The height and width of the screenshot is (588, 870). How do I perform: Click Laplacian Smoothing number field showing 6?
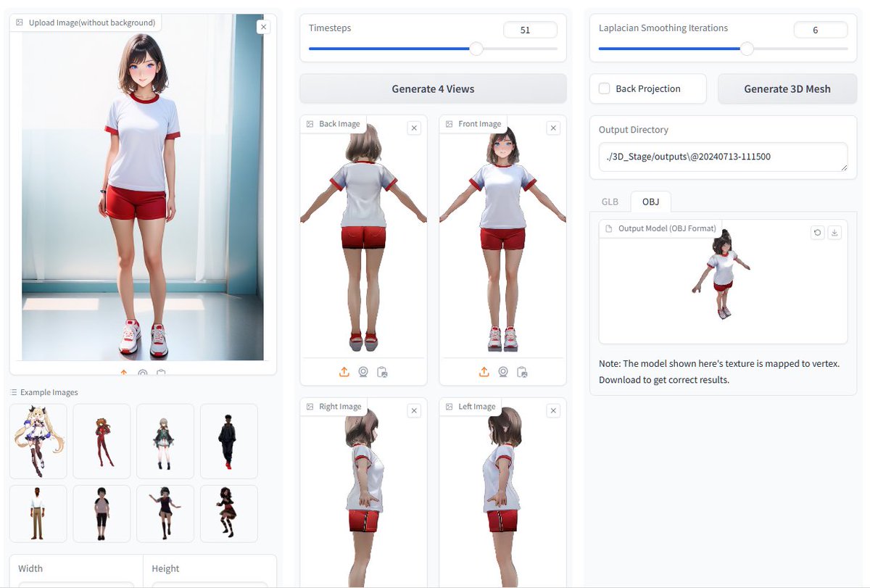pos(820,30)
